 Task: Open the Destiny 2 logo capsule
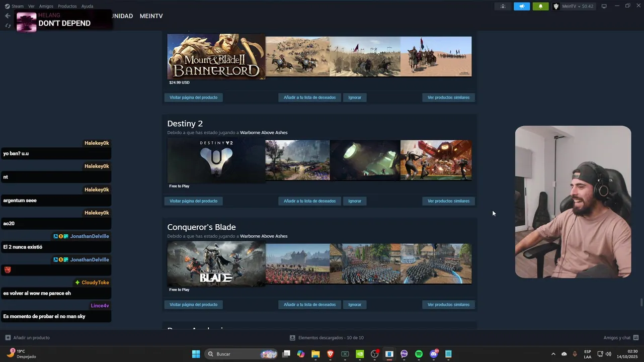tap(216, 160)
